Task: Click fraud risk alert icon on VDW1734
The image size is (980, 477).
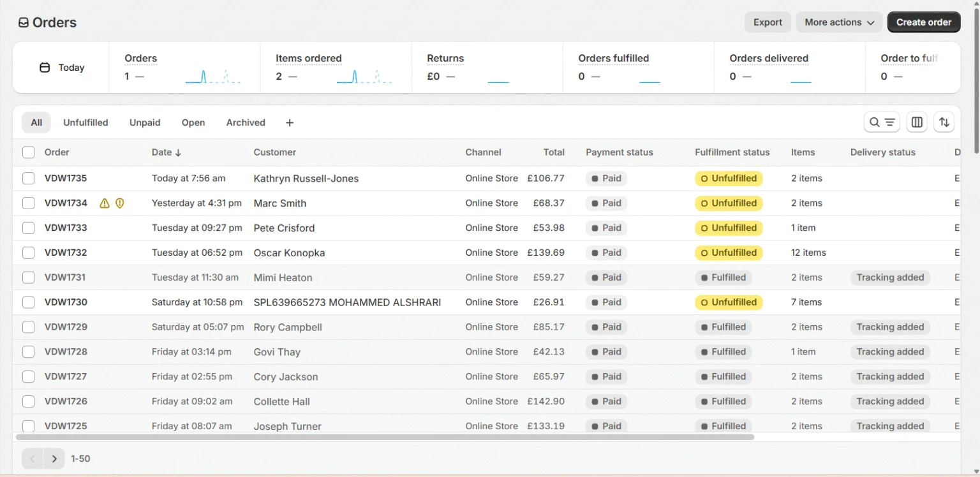Action: pyautogui.click(x=119, y=203)
